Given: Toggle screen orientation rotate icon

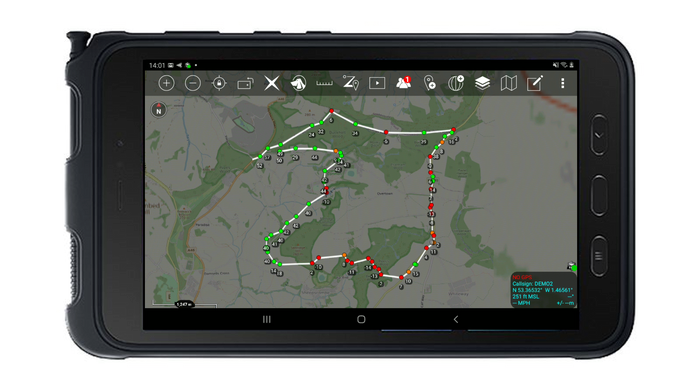Looking at the screenshot, I should click(x=245, y=83).
